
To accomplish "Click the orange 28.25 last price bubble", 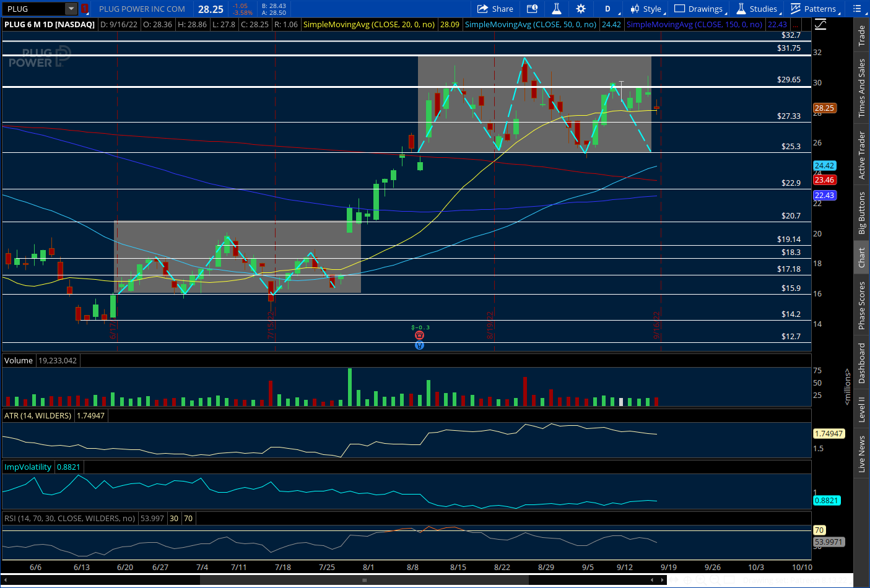I will click(824, 108).
